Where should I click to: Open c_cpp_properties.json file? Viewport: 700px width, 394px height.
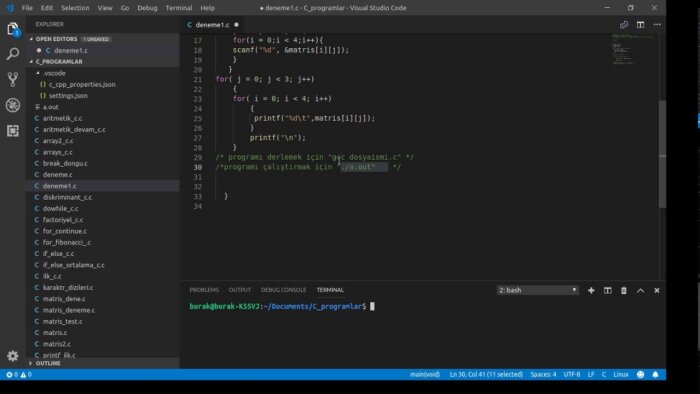pos(103,84)
